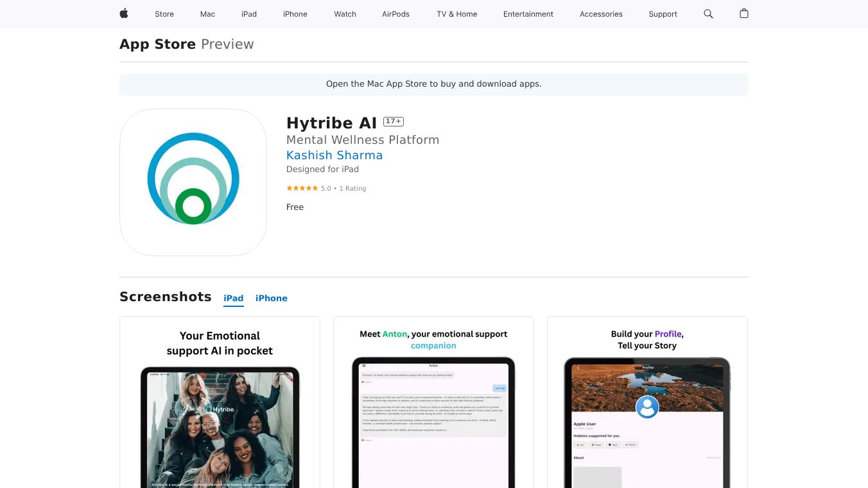This screenshot has width=868, height=488.
Task: Select the iPad screenshots tab
Action: coord(234,299)
